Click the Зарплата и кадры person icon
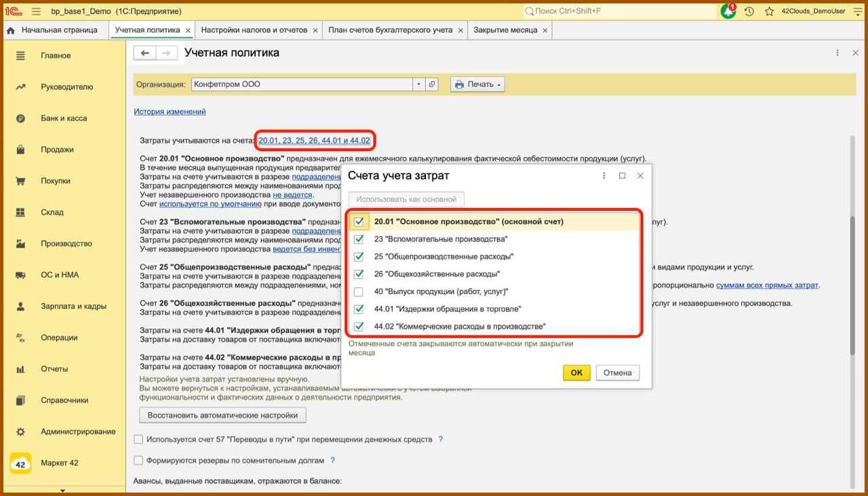This screenshot has width=868, height=496. [20, 306]
